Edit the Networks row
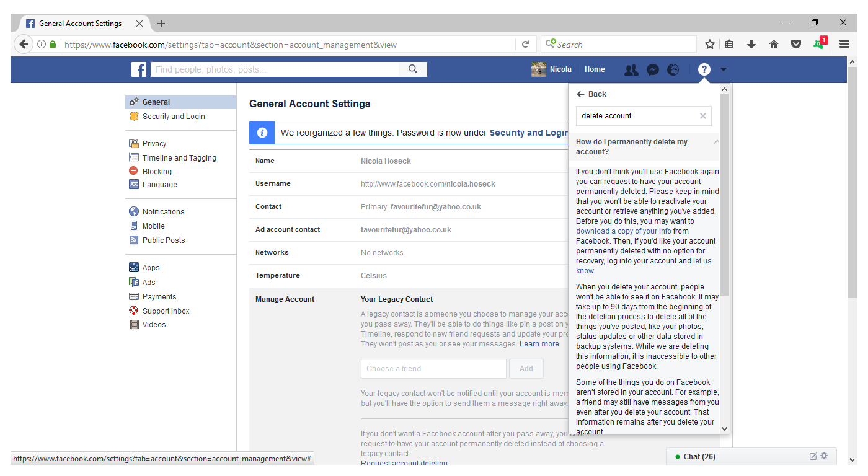Image resolution: width=868 pixels, height=476 pixels. 409,253
